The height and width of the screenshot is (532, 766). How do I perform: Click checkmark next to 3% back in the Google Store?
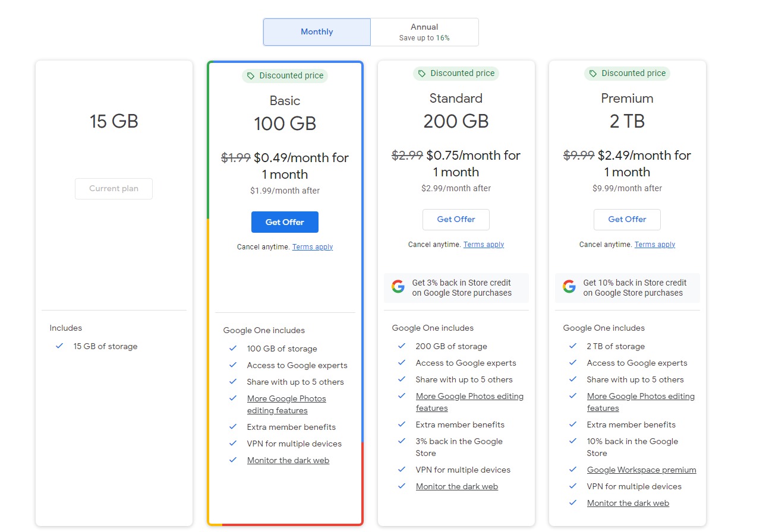pos(402,441)
